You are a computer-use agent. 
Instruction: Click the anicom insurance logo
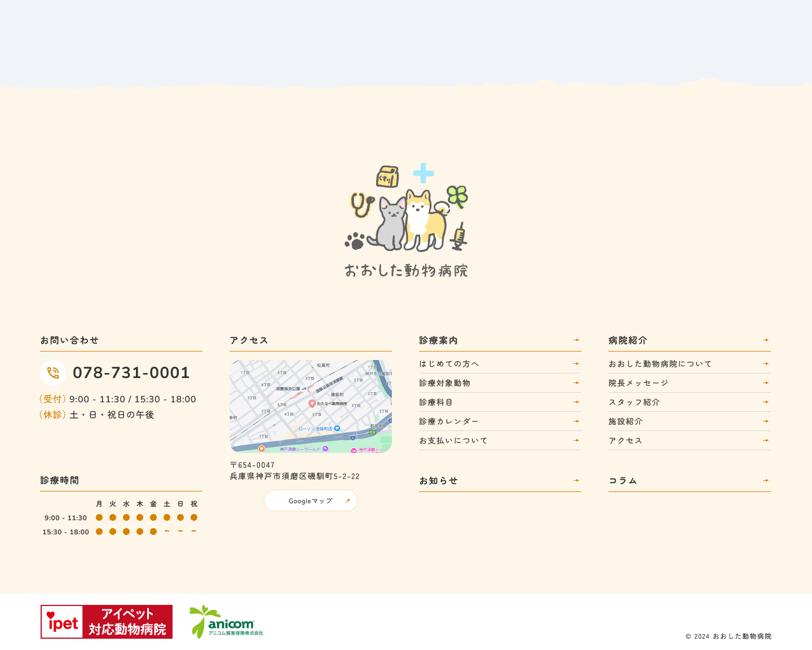(226, 622)
